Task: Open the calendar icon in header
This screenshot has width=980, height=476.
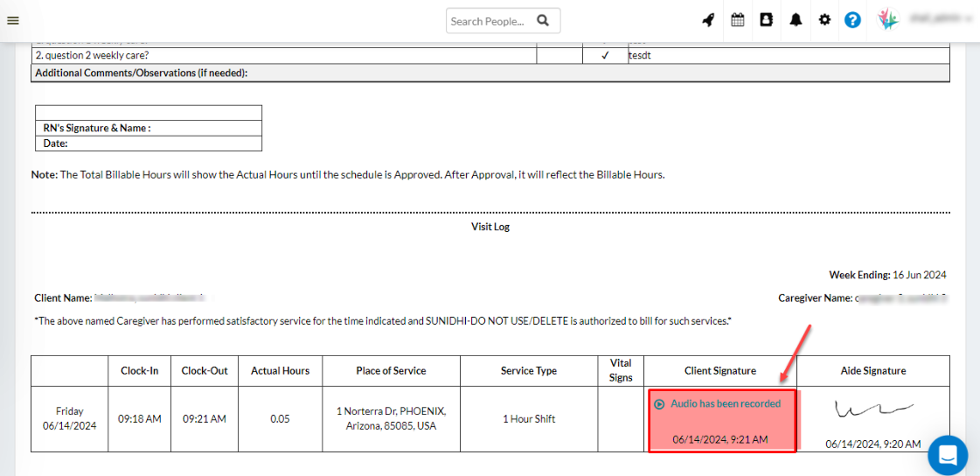Action: click(x=738, y=20)
